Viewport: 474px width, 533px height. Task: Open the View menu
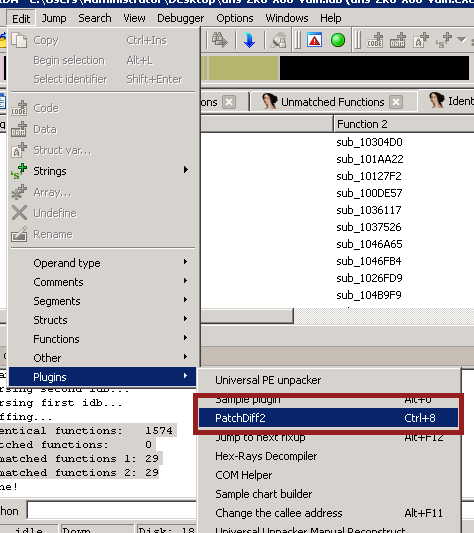(x=134, y=18)
